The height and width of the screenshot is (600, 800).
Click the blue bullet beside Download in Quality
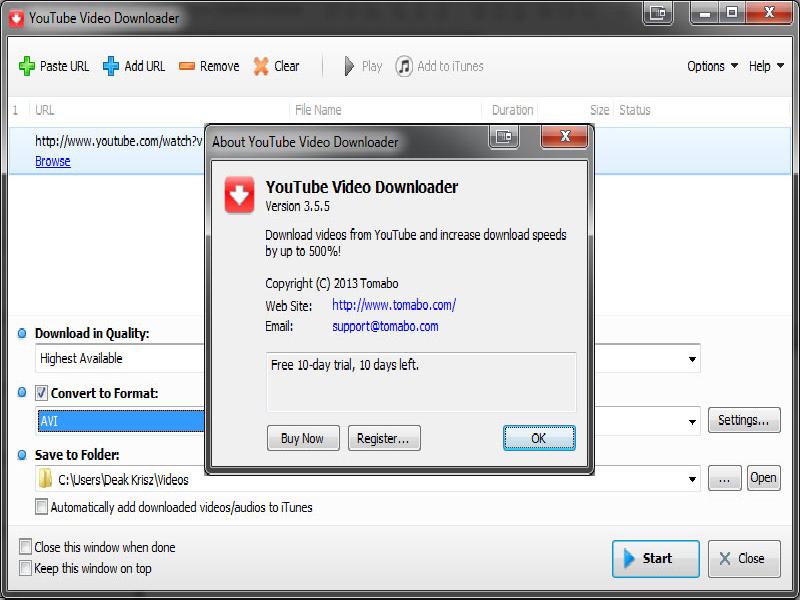tap(22, 334)
